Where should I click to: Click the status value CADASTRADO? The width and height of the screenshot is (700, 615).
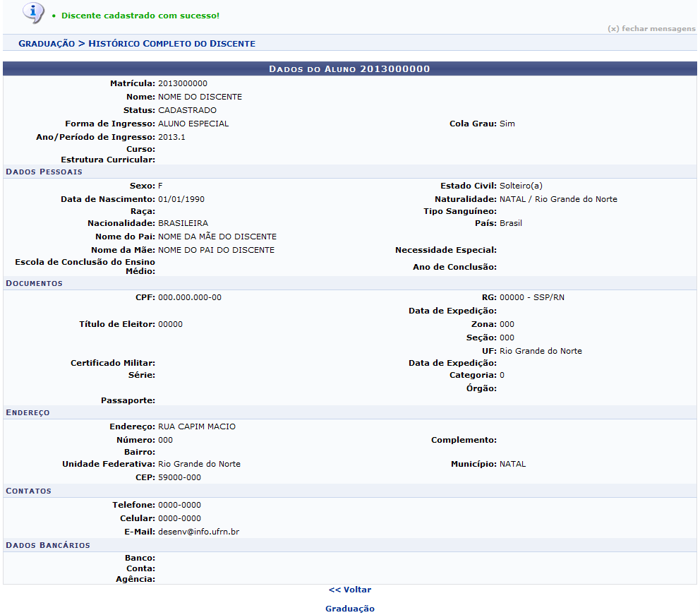(x=187, y=110)
